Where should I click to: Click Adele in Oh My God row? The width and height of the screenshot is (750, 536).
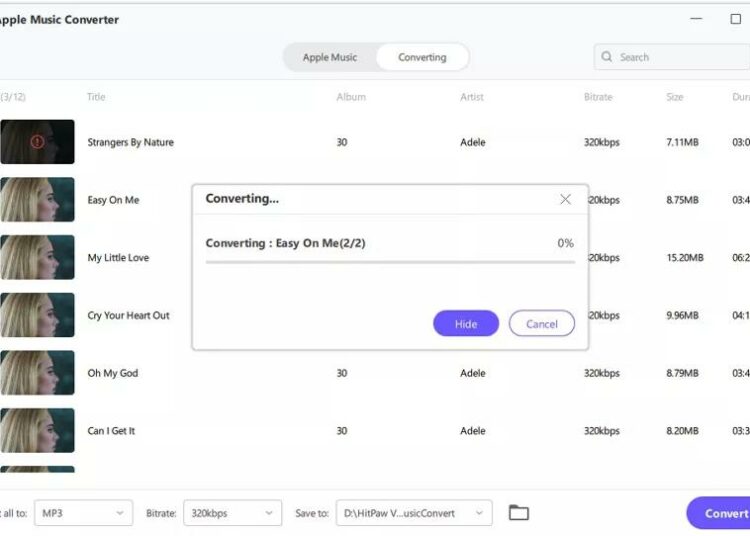(x=473, y=373)
